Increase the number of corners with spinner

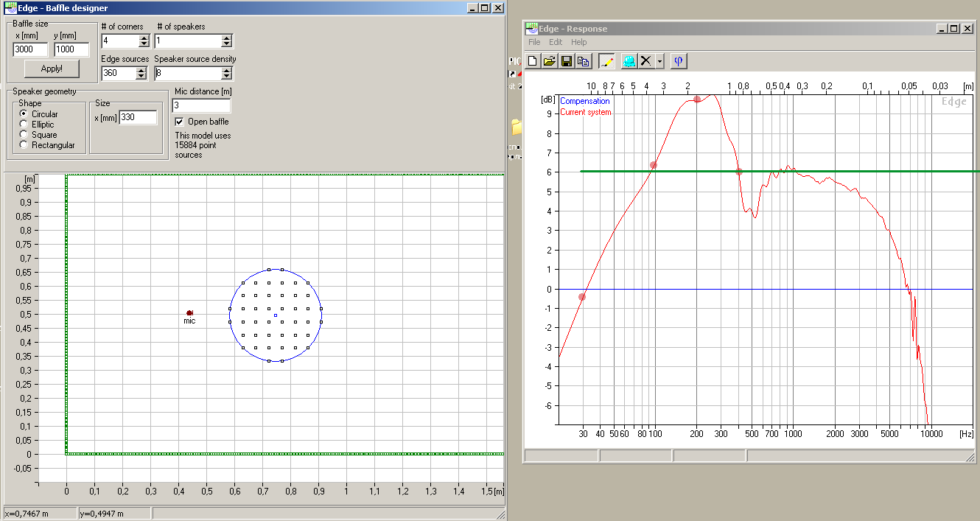pos(142,38)
